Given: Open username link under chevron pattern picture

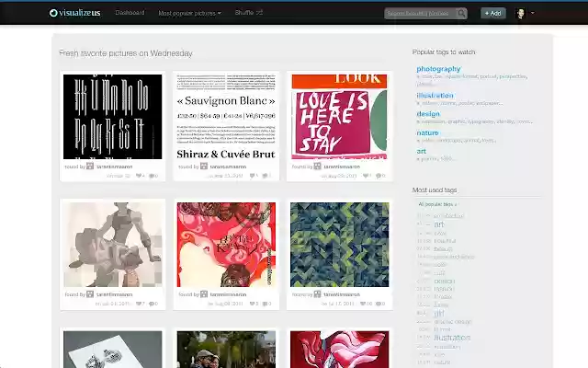Looking at the screenshot, I should pyautogui.click(x=342, y=294).
